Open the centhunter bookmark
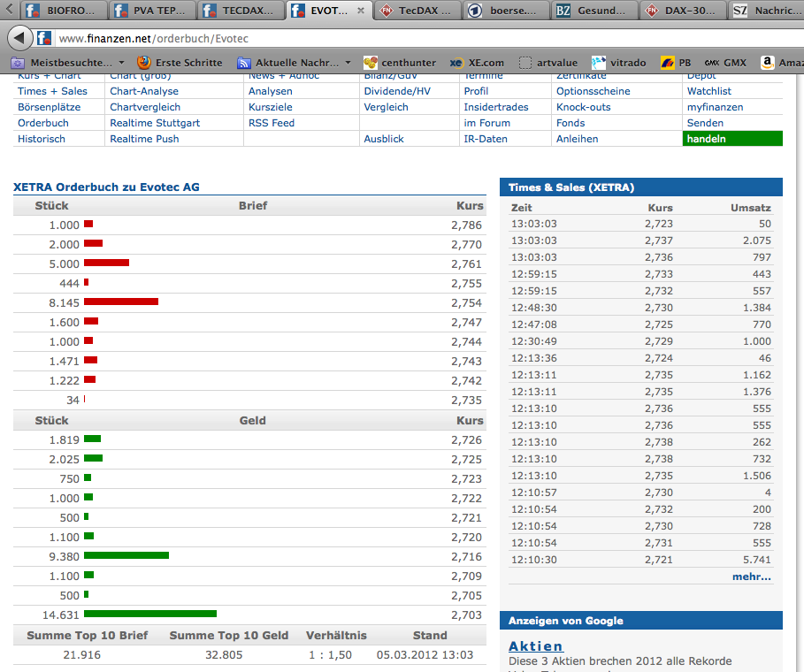 [x=400, y=63]
